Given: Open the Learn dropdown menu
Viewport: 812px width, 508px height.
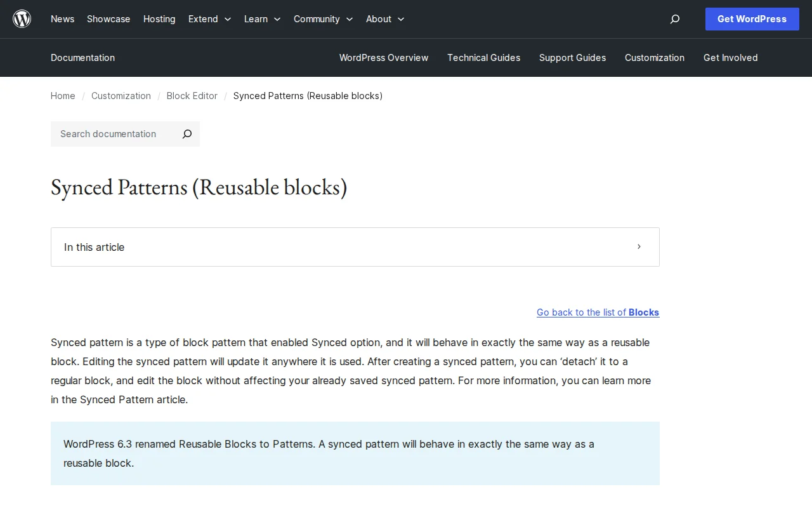Looking at the screenshot, I should [x=262, y=19].
